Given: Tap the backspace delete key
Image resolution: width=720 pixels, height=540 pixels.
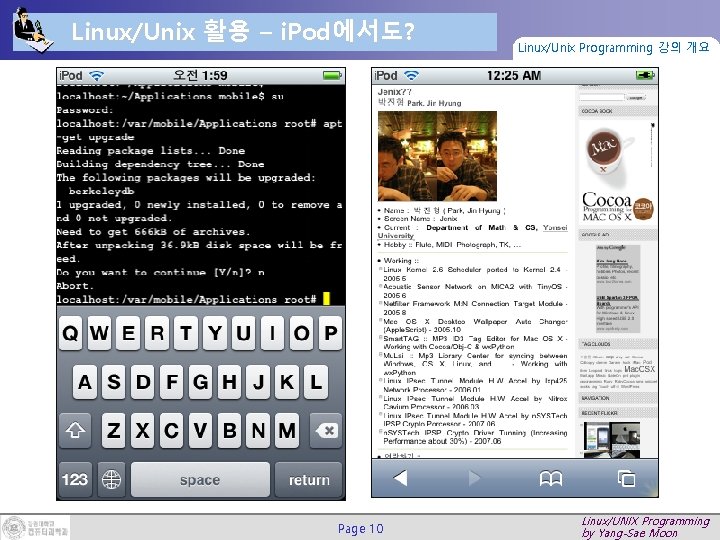Looking at the screenshot, I should click(326, 430).
